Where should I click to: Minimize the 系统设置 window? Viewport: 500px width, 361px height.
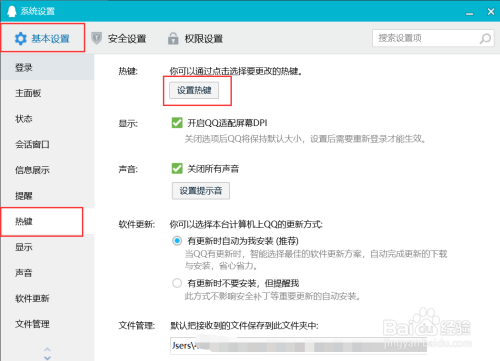(x=470, y=13)
